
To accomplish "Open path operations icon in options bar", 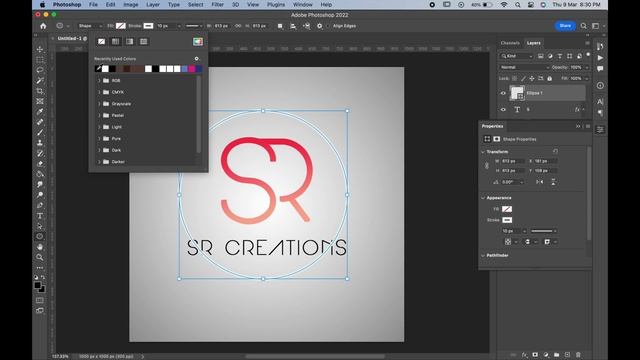I will tap(280, 26).
